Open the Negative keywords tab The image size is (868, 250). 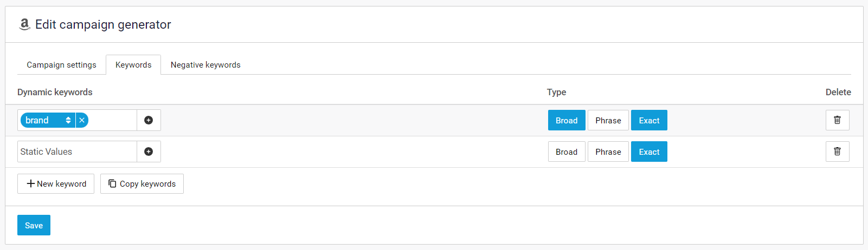(x=205, y=65)
